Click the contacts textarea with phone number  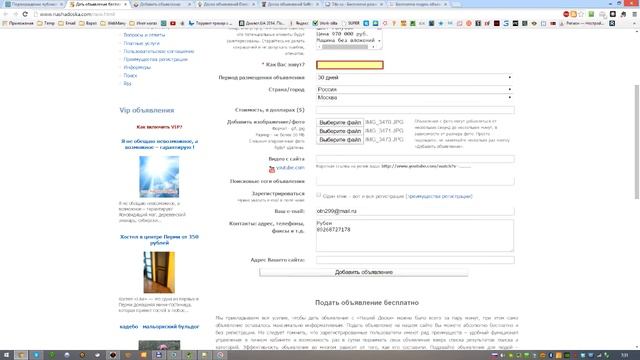click(415, 236)
